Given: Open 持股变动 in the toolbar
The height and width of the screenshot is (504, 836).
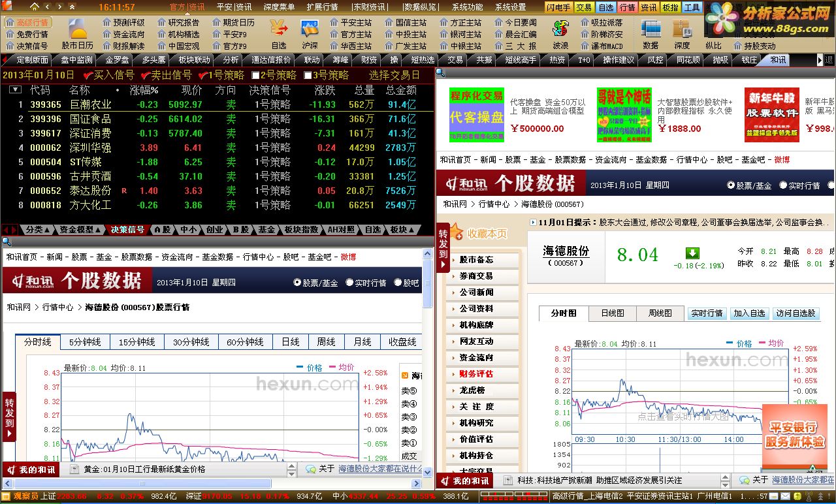Looking at the screenshot, I should pyautogui.click(x=754, y=46).
